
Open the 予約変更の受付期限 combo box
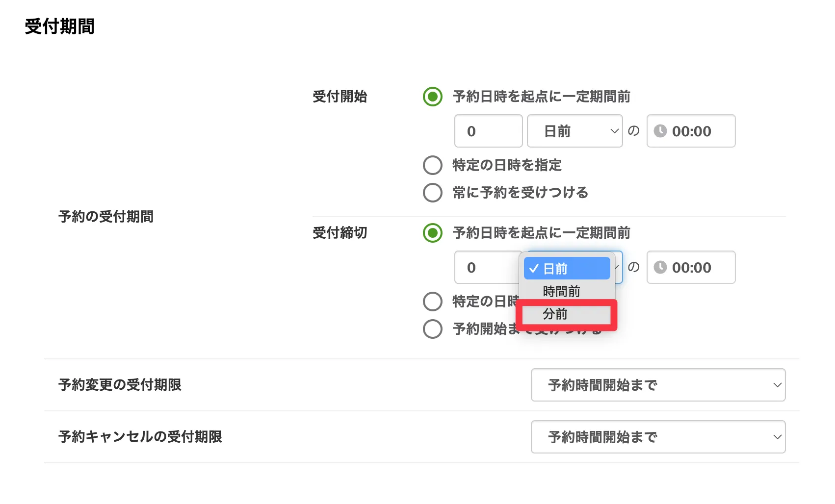657,385
